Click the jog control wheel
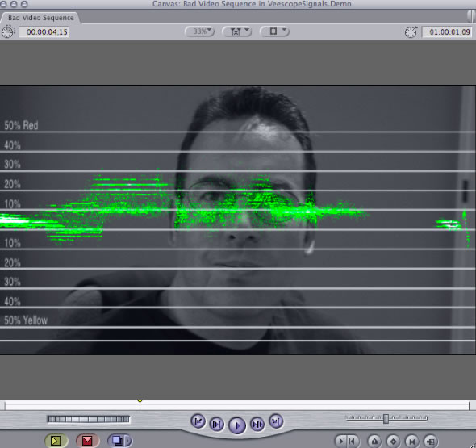This screenshot has width=476, height=448. tap(88, 419)
